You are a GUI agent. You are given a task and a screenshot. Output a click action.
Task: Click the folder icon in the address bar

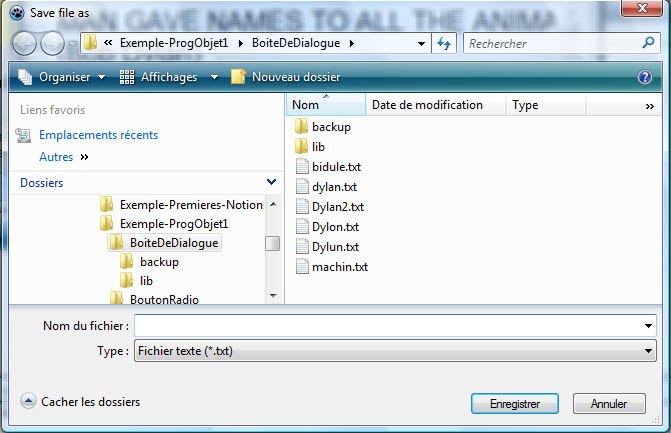[90, 43]
